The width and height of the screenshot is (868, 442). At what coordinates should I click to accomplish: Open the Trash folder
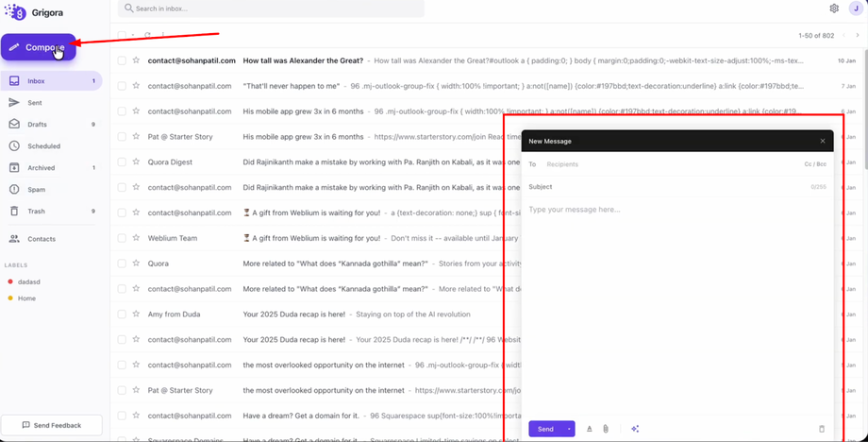click(51, 211)
